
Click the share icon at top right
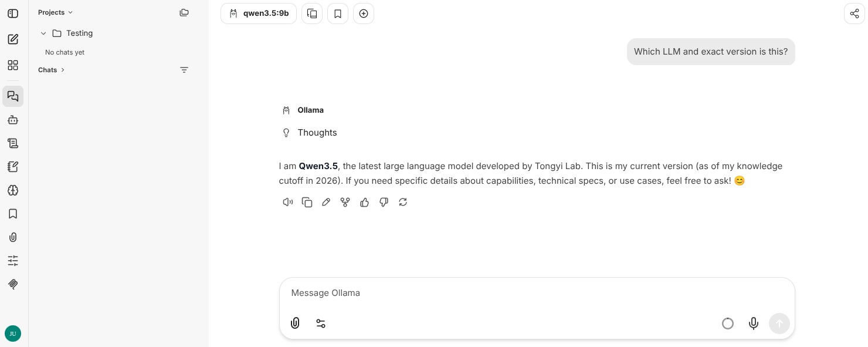[855, 14]
